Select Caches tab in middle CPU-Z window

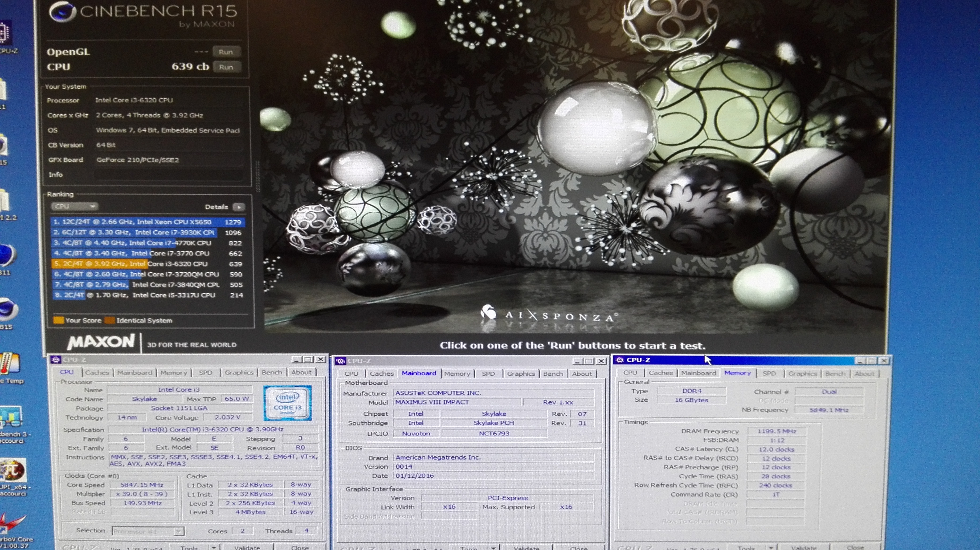coord(382,374)
